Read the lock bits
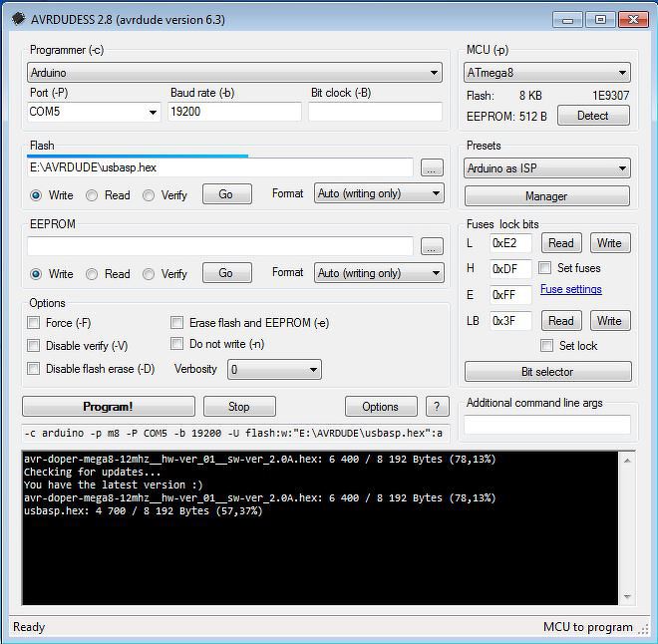The image size is (658, 644). point(561,321)
